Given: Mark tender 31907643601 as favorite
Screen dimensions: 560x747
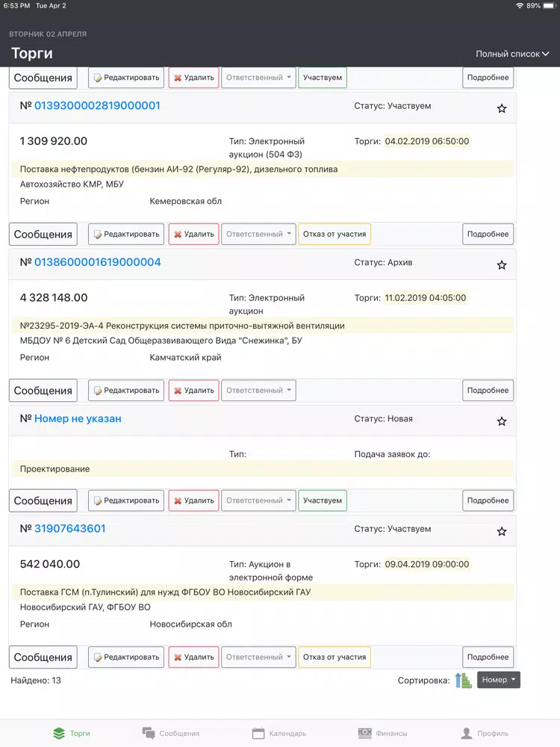Looking at the screenshot, I should pyautogui.click(x=502, y=532).
